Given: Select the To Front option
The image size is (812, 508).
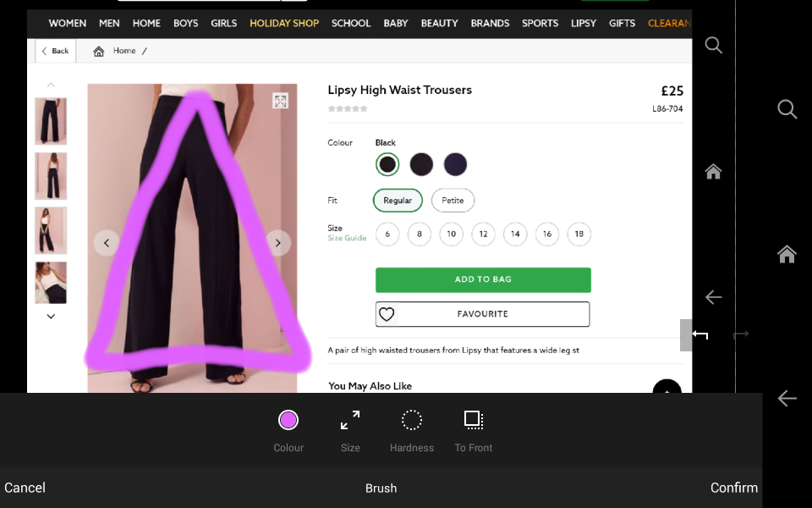Looking at the screenshot, I should 474,430.
